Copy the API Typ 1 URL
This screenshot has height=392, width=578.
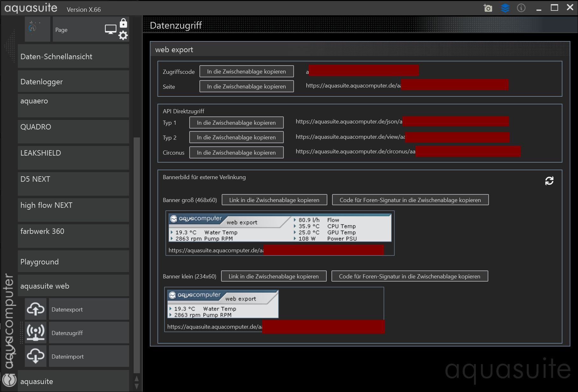236,122
